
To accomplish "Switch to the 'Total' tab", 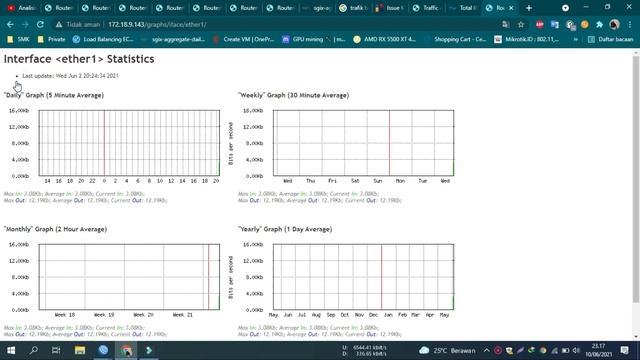I will (464, 8).
